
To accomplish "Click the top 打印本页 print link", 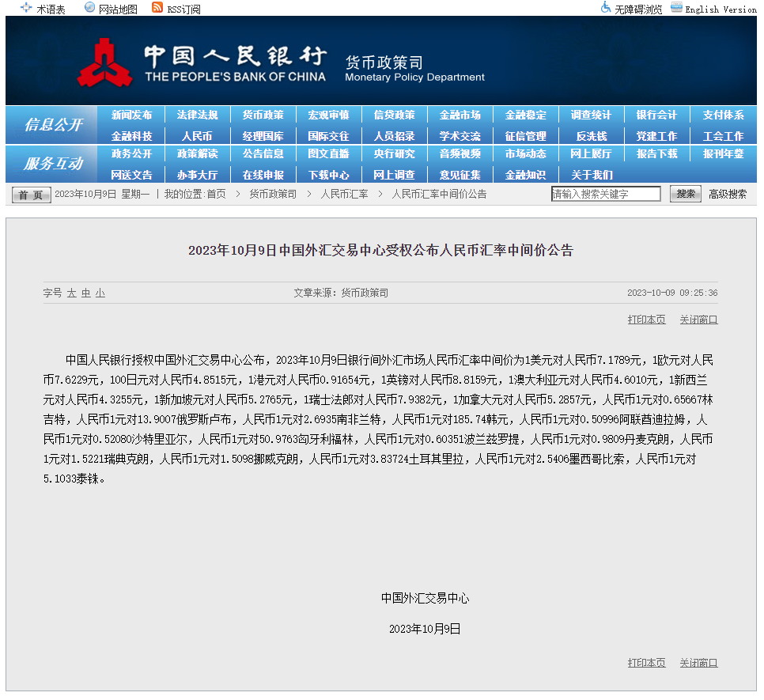I will click(646, 320).
